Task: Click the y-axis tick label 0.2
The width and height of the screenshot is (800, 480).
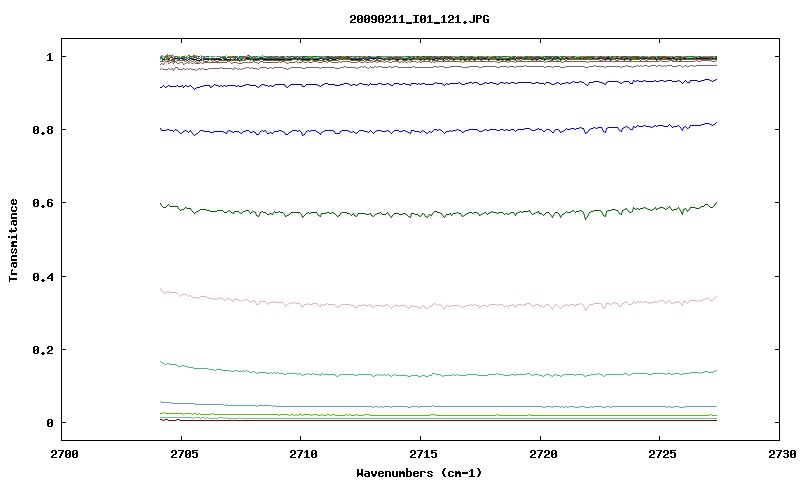Action: pos(43,350)
